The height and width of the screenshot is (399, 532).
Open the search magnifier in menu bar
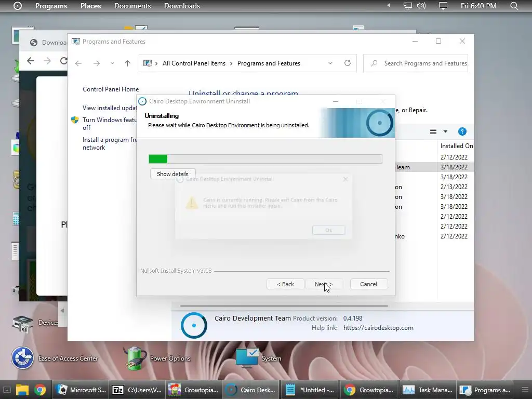point(514,6)
